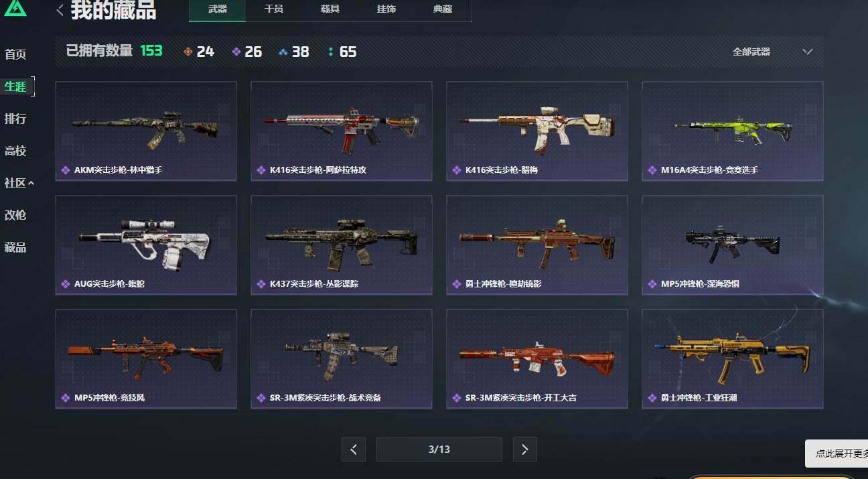The image size is (868, 479).
Task: Expand the 点此展开更多 panel
Action: (x=837, y=454)
